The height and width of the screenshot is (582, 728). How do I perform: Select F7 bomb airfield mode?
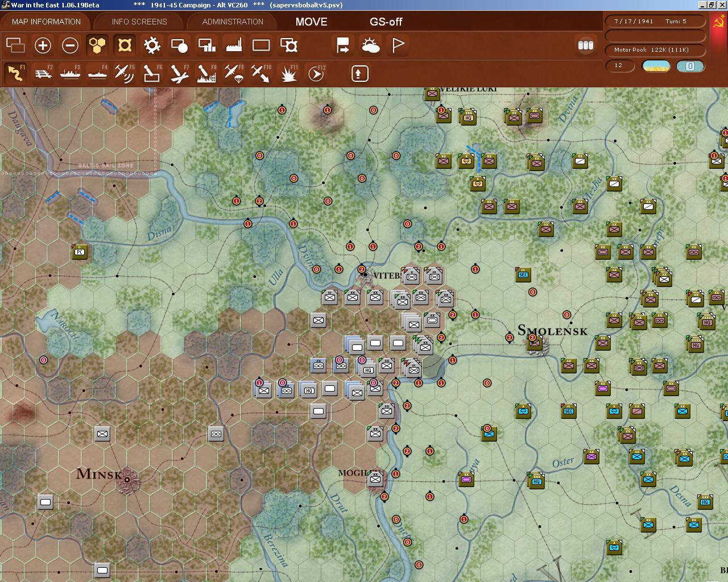(x=179, y=73)
